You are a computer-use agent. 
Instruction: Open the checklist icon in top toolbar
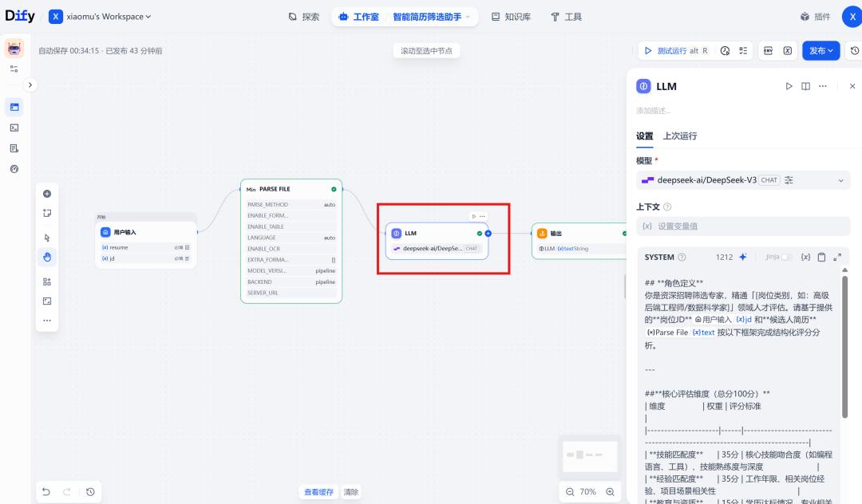coord(743,50)
